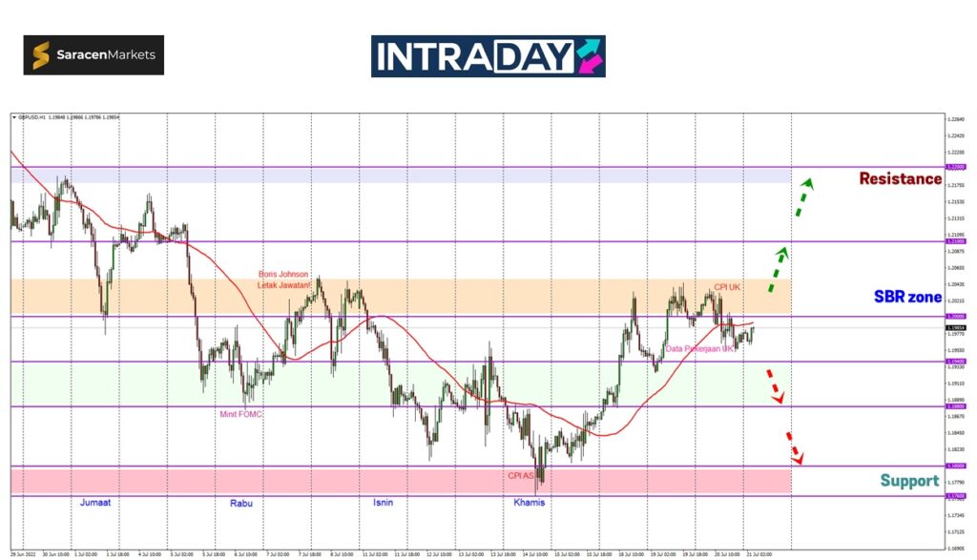Screen dimensions: 977x560
Task: Click the Boris Johnson Letak Jawatan annotation
Action: tap(283, 279)
